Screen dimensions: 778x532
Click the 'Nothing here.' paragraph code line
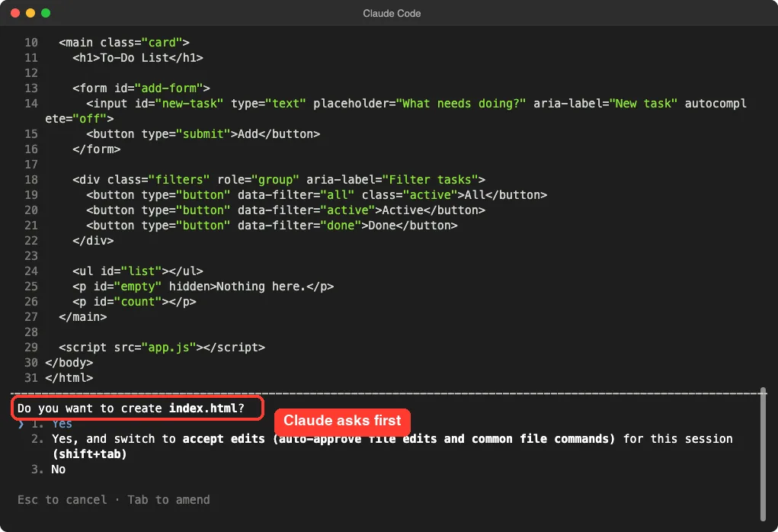203,287
